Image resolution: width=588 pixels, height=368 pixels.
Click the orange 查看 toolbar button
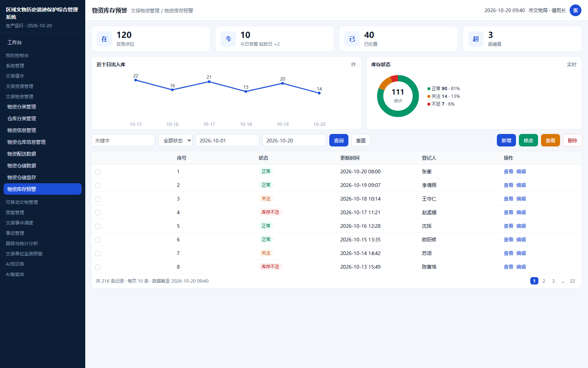click(551, 140)
